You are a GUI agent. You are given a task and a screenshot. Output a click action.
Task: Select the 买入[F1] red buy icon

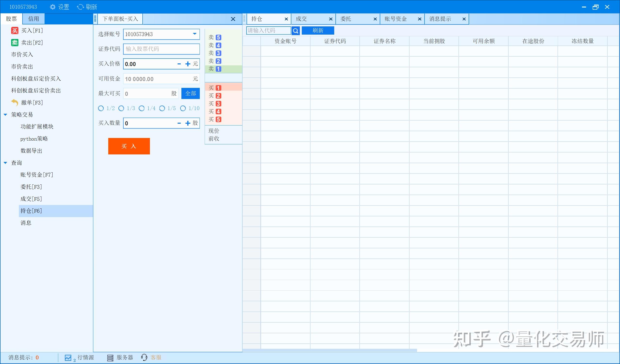click(x=14, y=30)
